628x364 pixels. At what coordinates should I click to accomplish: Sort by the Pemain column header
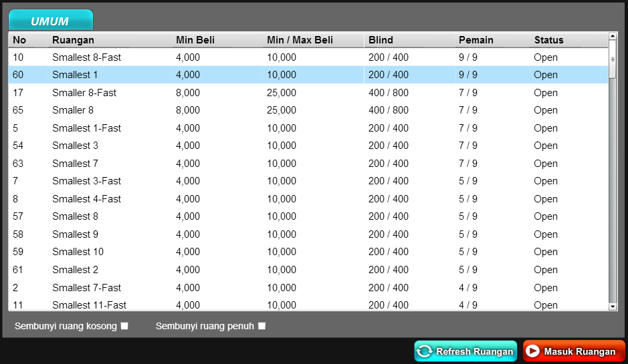tap(476, 40)
